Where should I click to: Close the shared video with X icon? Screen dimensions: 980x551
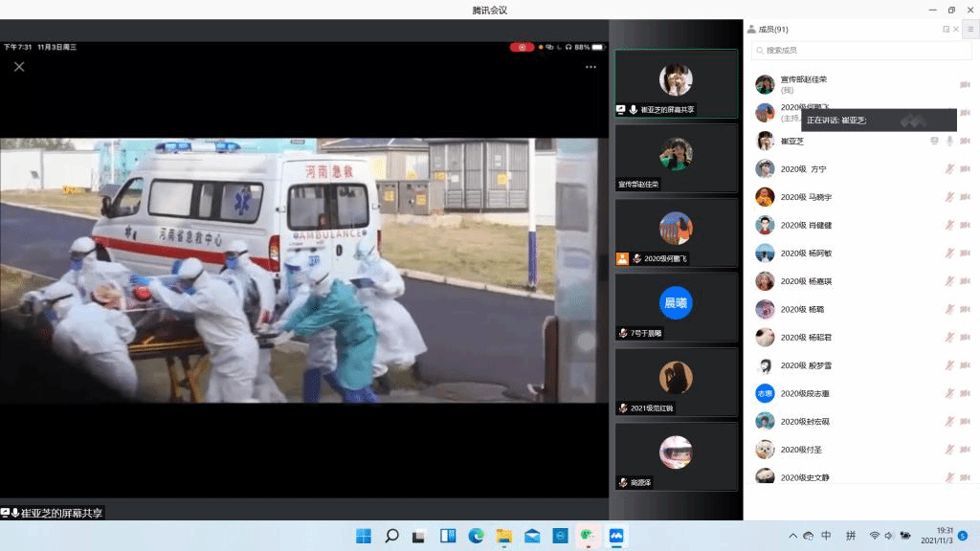19,67
